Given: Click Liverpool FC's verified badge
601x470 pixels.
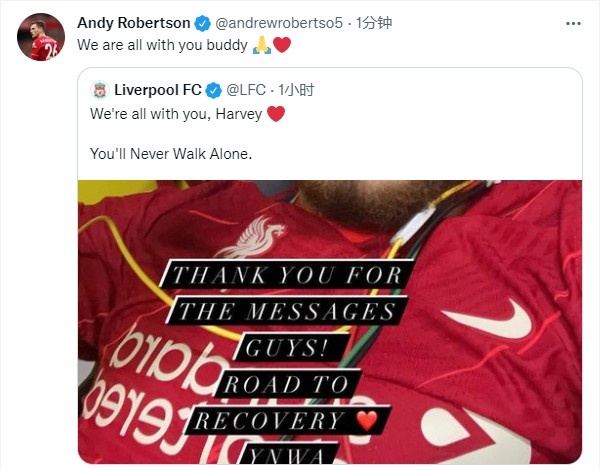Looking at the screenshot, I should coord(214,91).
